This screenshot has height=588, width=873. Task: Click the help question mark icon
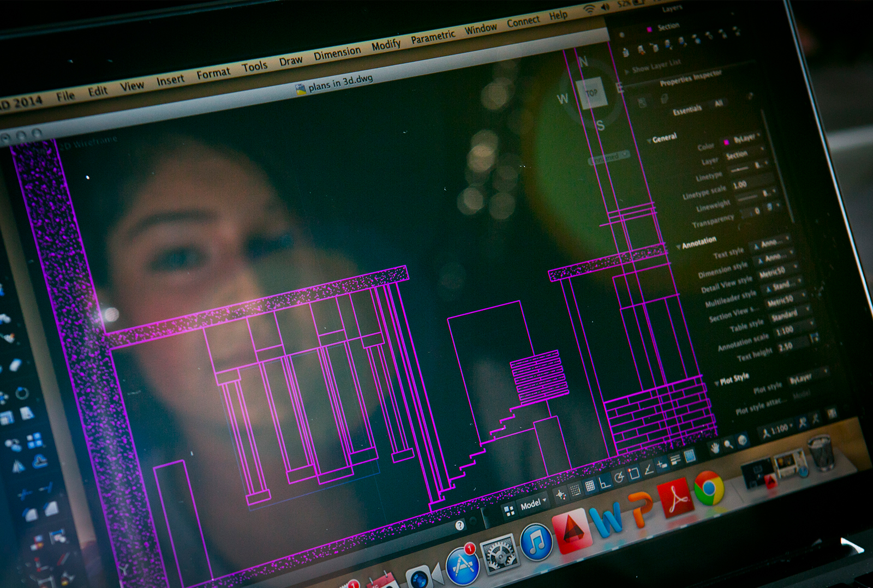pyautogui.click(x=459, y=525)
